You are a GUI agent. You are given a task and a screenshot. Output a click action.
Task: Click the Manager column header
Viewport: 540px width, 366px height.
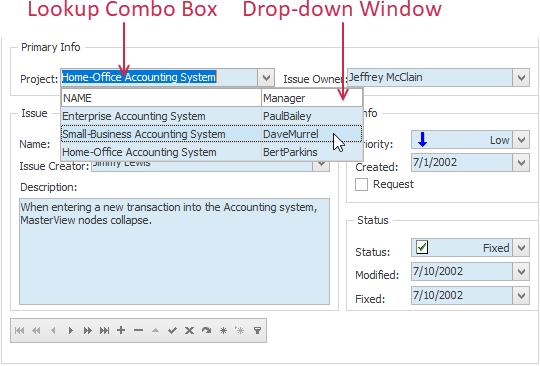[312, 98]
